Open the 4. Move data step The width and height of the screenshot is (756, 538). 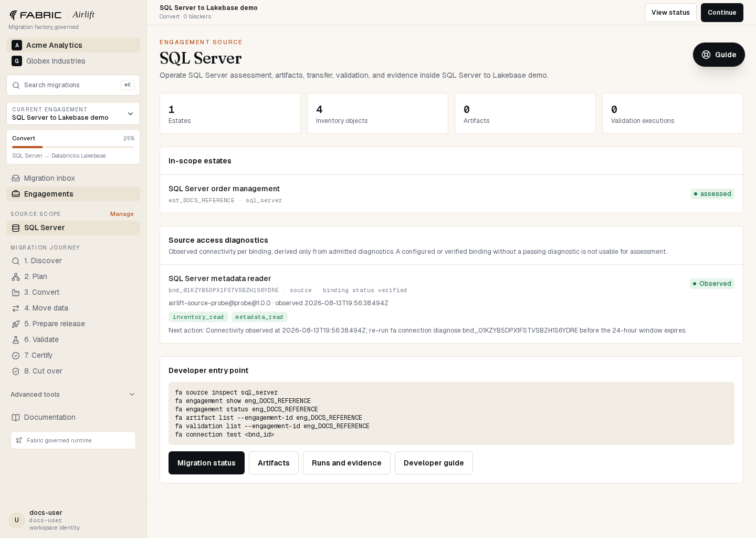pos(73,308)
